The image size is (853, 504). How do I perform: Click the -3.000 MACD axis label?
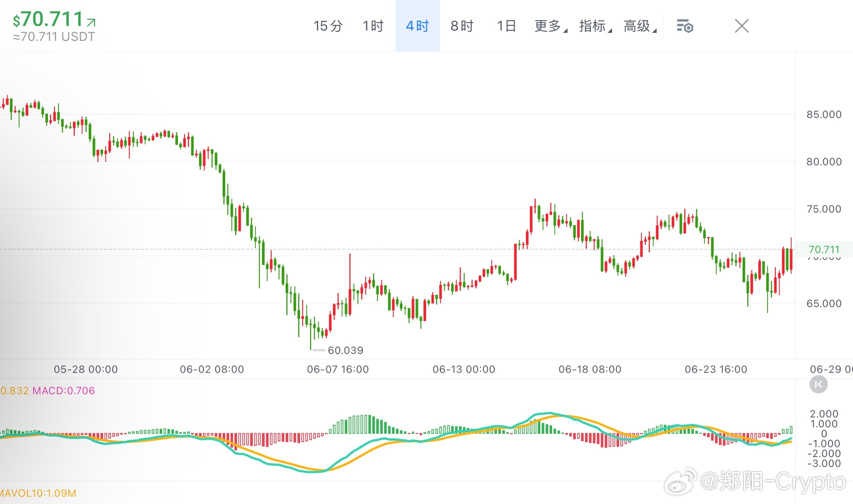pos(824,463)
